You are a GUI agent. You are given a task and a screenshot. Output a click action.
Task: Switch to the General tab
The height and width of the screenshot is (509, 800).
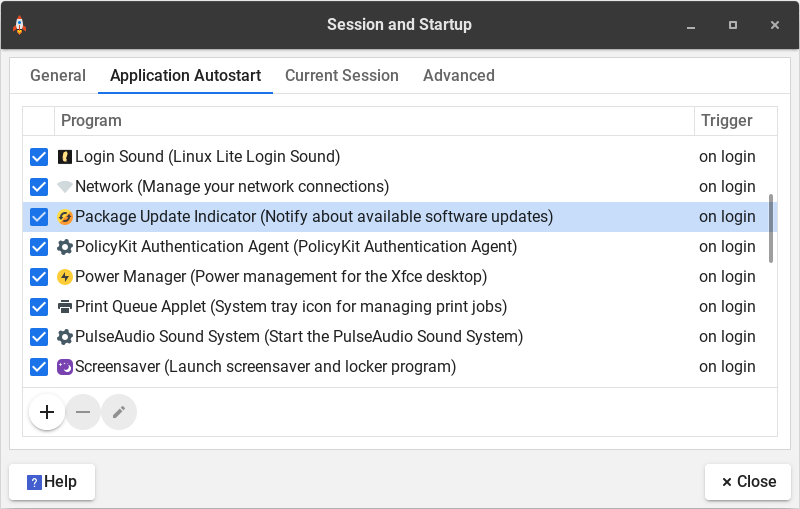click(x=57, y=76)
